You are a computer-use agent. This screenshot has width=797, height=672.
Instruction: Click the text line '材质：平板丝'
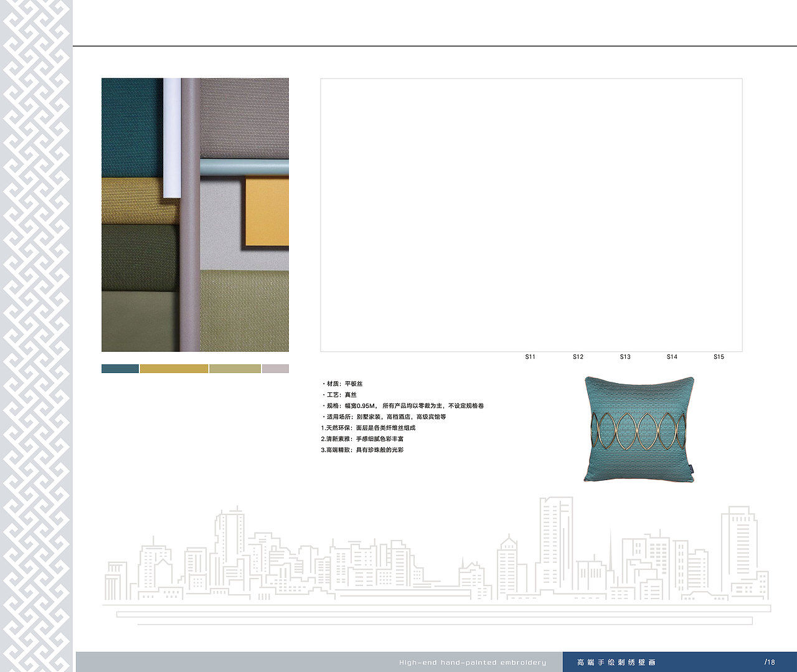[x=342, y=384]
